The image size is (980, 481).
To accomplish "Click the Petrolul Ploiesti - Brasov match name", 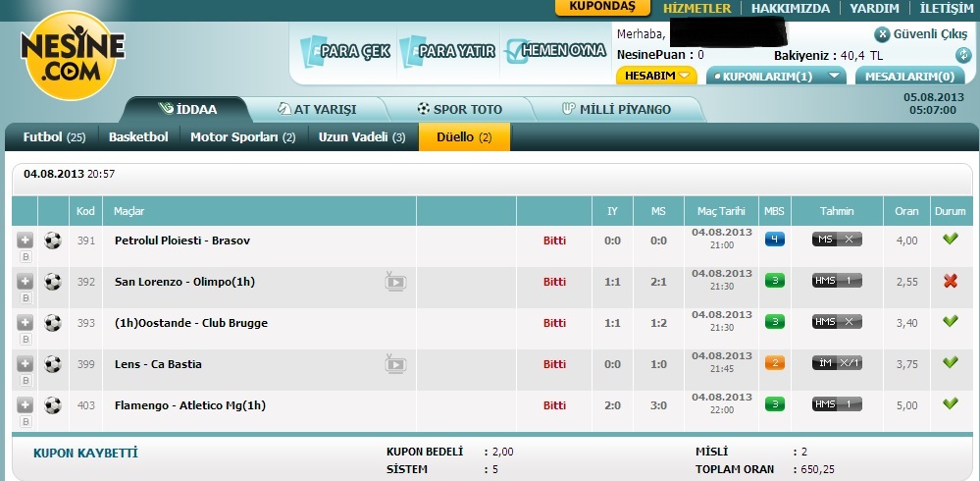I will (x=182, y=240).
